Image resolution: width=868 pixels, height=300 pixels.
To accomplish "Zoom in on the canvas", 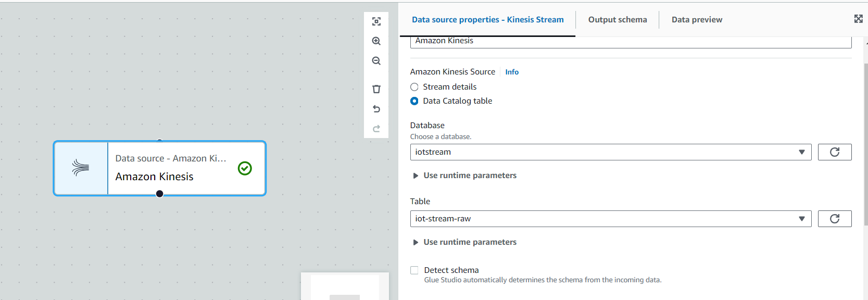I will (x=376, y=41).
